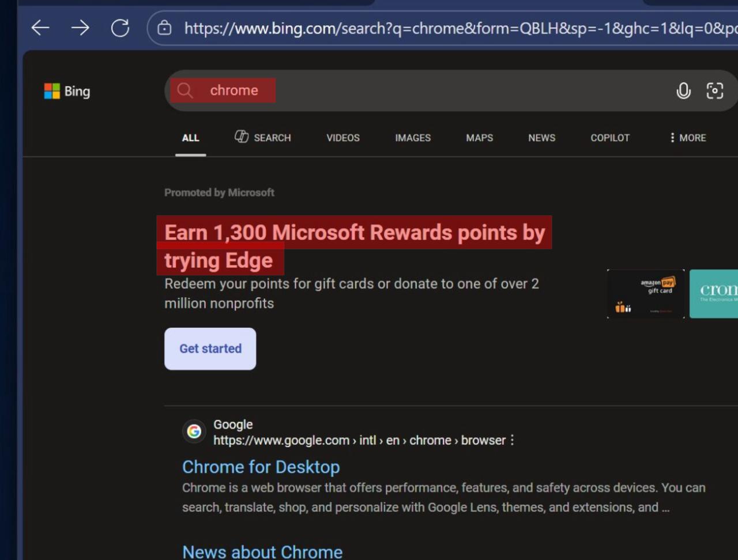Click the Bing logo

tap(66, 91)
